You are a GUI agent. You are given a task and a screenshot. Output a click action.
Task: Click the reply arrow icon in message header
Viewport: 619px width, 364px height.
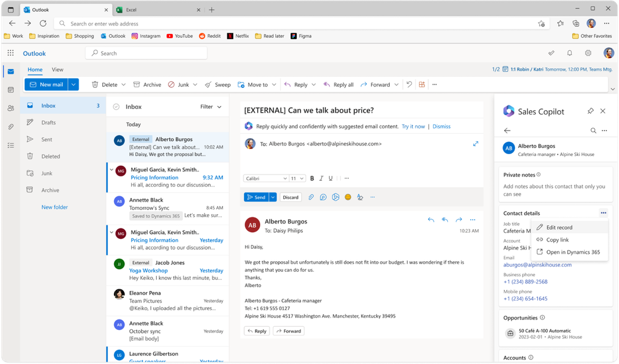click(x=431, y=220)
